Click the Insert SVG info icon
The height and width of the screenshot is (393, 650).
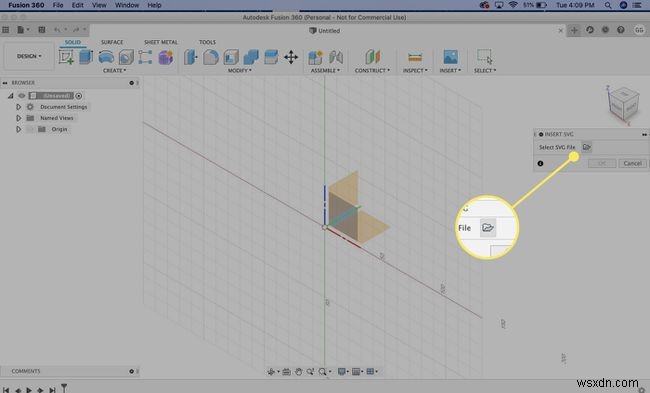(x=540, y=163)
